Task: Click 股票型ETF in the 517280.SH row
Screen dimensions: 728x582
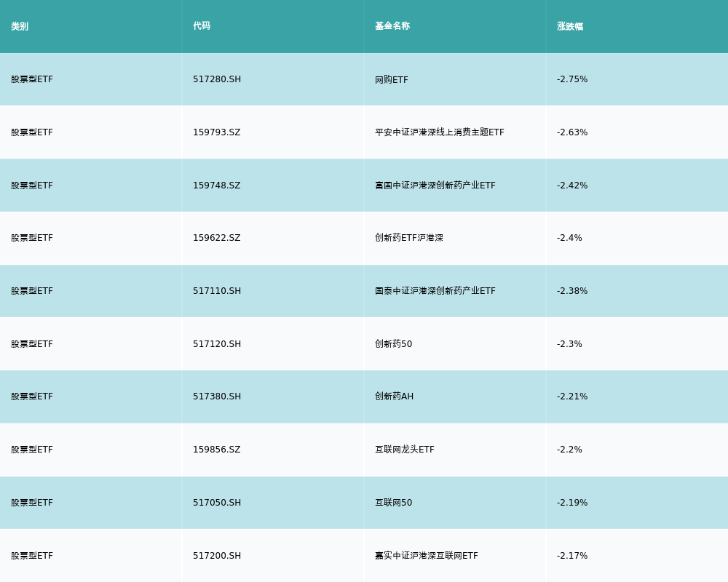Action: point(32,79)
